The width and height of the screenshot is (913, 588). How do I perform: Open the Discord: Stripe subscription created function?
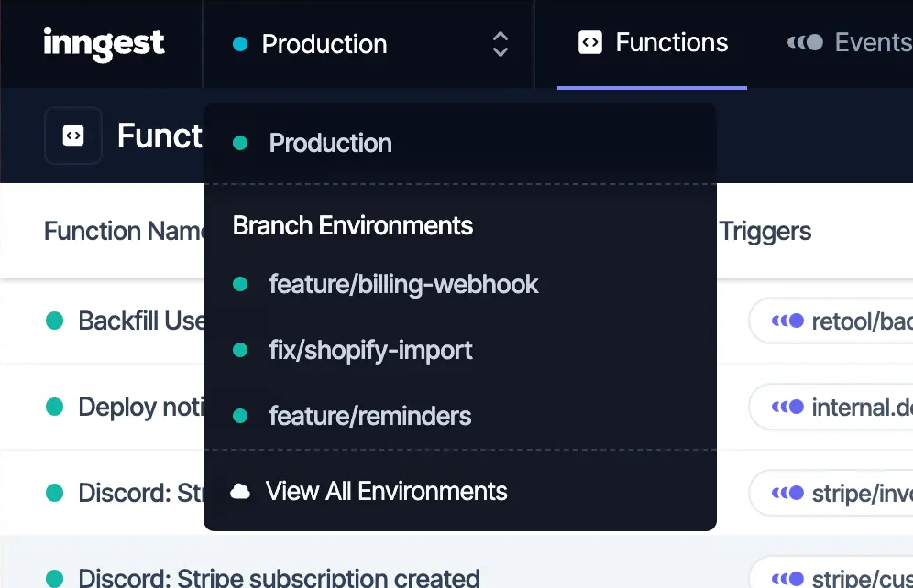pos(279,578)
